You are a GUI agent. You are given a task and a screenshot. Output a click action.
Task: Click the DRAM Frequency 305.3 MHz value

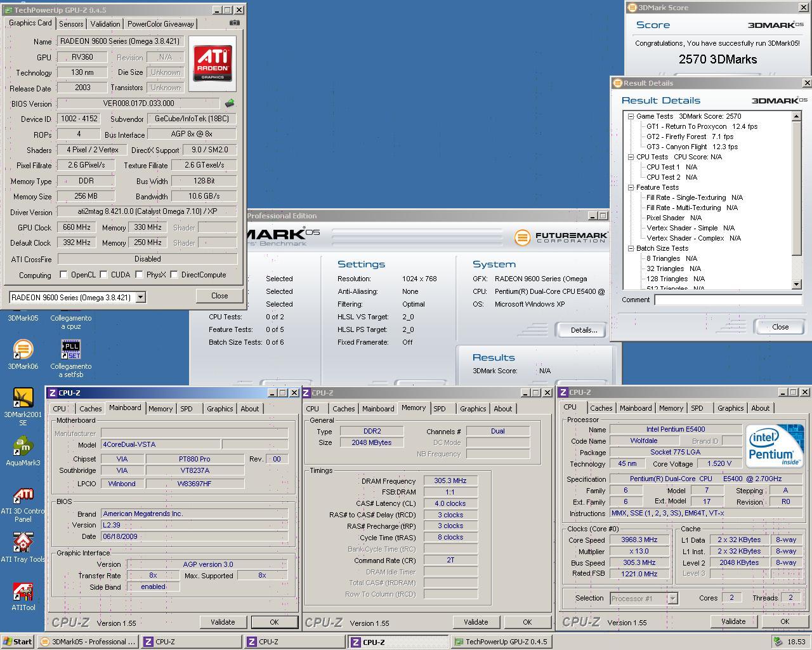pyautogui.click(x=450, y=481)
